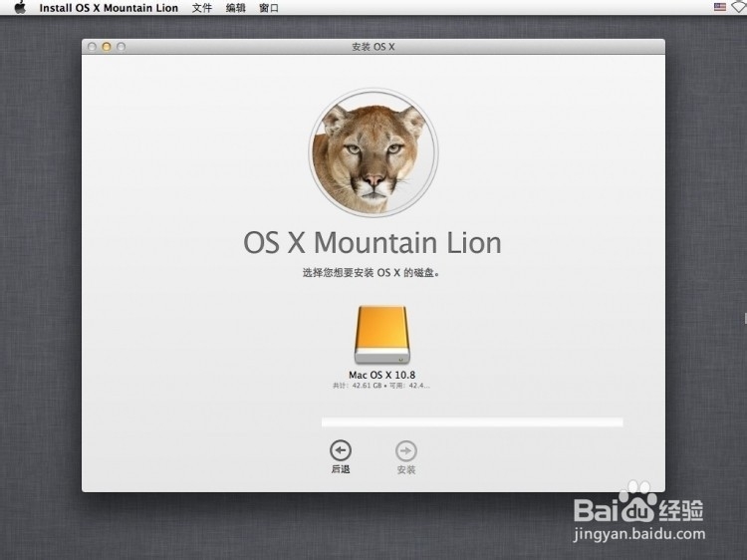Select the Mac OS X 10.8 disk icon
Image resolution: width=747 pixels, height=560 pixels.
382,335
